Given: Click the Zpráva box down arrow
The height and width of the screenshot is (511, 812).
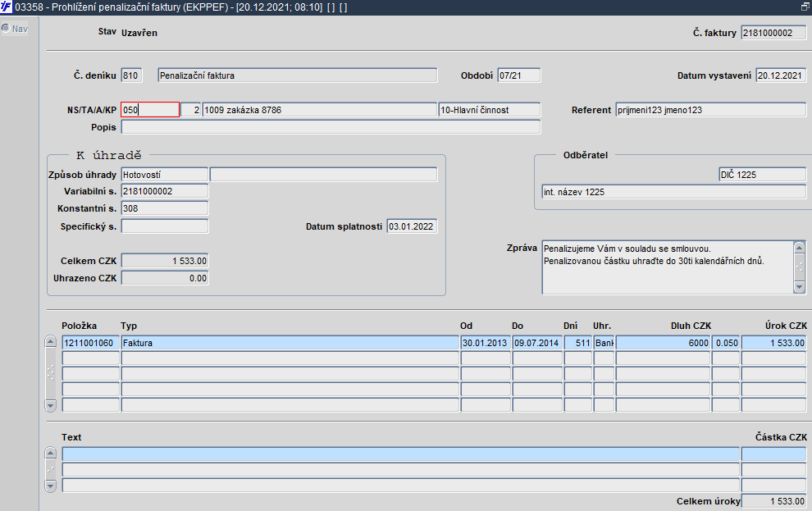Looking at the screenshot, I should 799,287.
